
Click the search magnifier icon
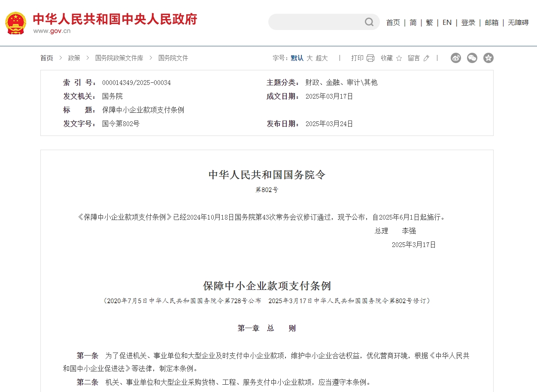[x=369, y=22]
